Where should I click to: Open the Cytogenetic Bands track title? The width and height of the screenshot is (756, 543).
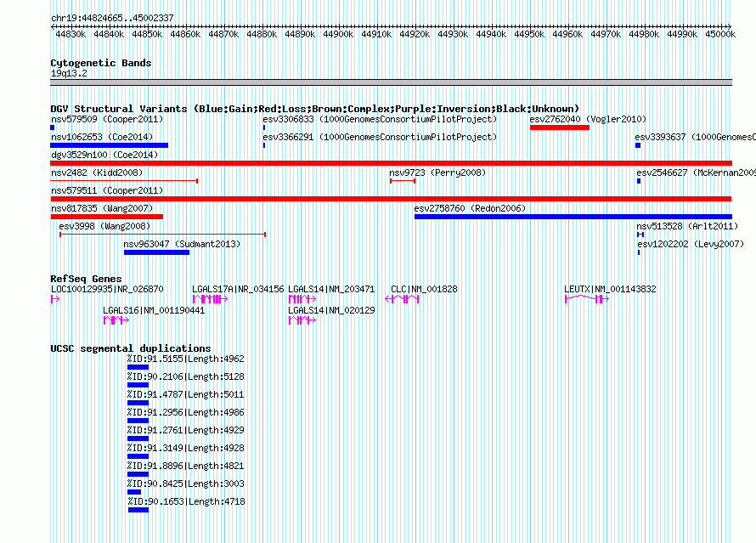[x=101, y=63]
